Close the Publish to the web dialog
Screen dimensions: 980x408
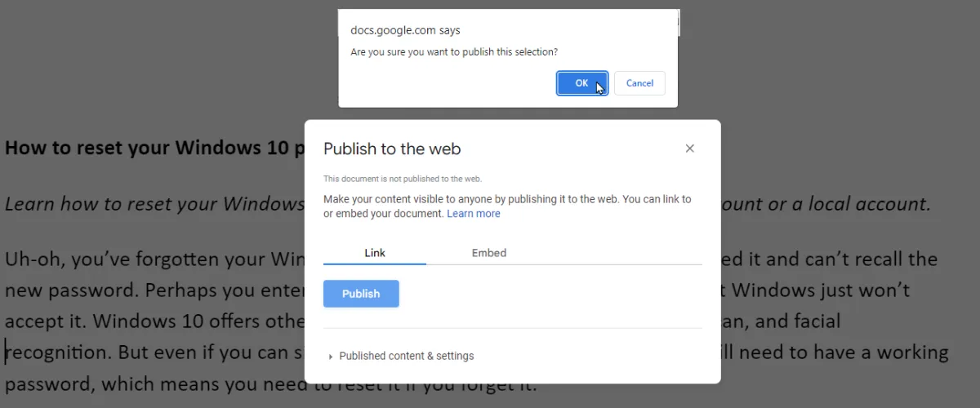click(690, 149)
